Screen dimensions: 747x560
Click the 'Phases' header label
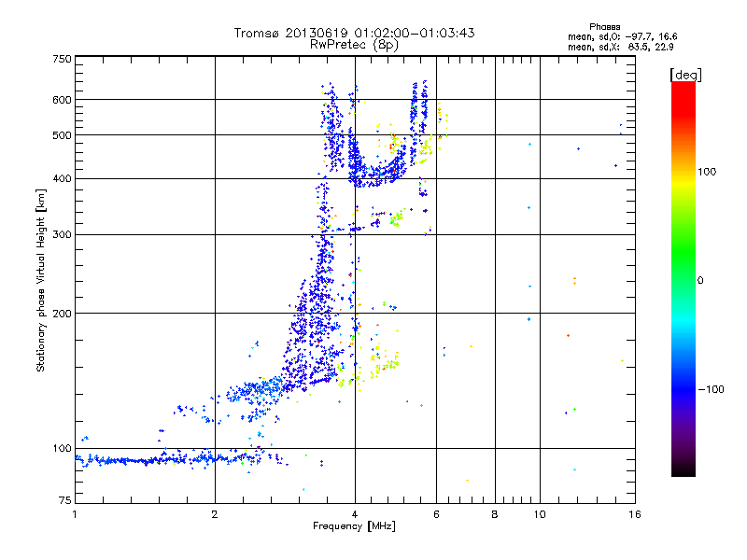604,27
